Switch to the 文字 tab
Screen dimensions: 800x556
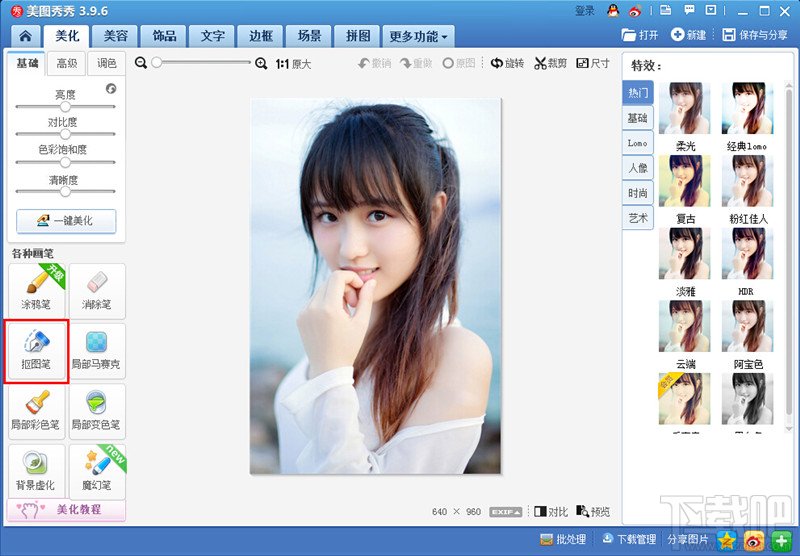click(212, 36)
